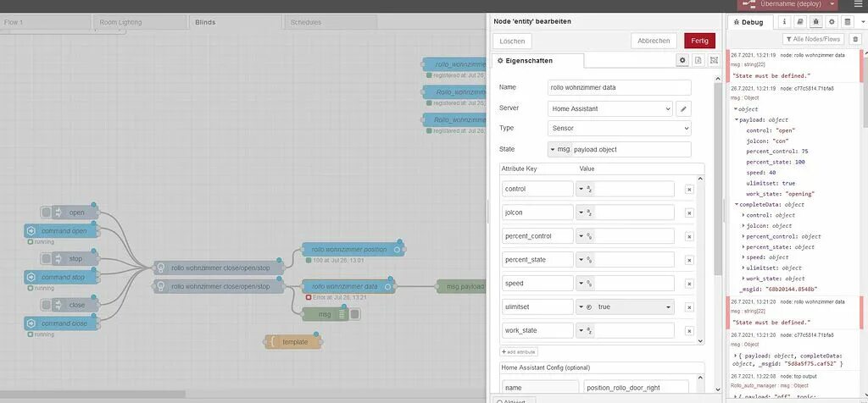Switch to Room Lighting tab

coord(139,23)
